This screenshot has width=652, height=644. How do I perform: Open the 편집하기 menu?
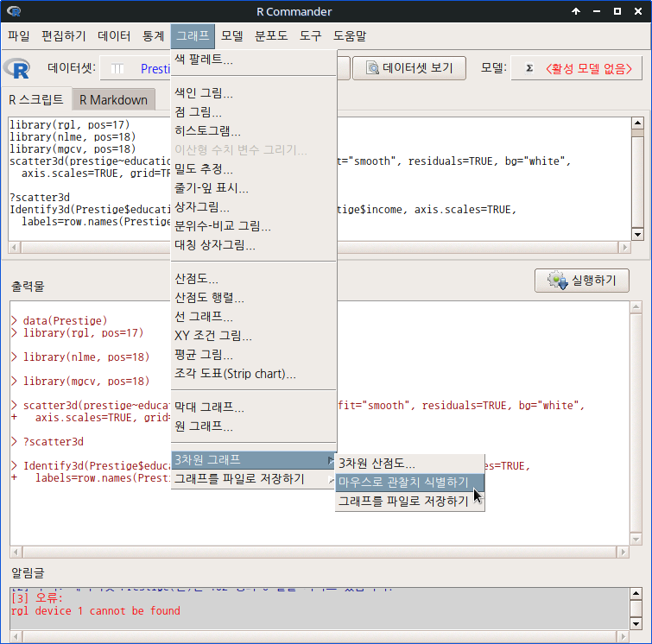pyautogui.click(x=63, y=35)
